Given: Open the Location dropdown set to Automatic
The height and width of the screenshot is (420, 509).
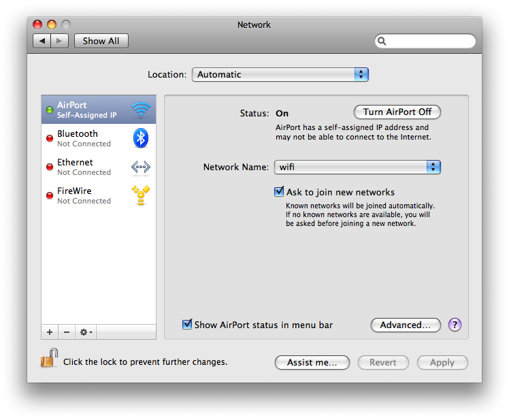Looking at the screenshot, I should pyautogui.click(x=280, y=74).
